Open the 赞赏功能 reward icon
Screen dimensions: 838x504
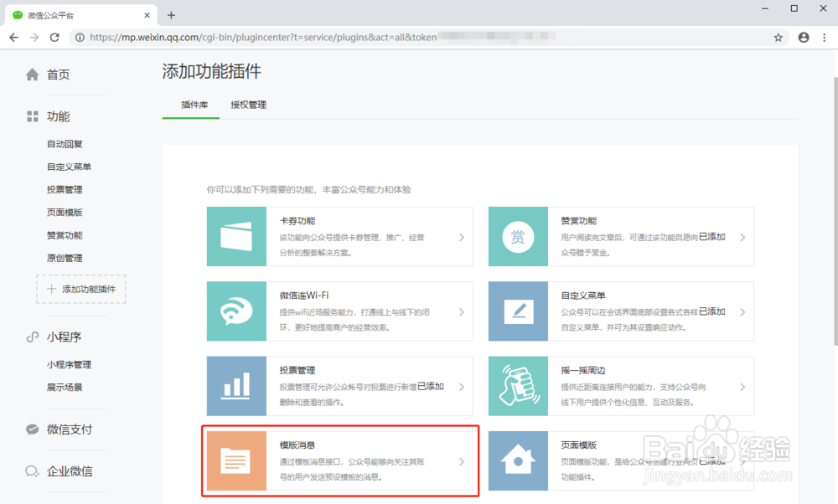coord(518,237)
